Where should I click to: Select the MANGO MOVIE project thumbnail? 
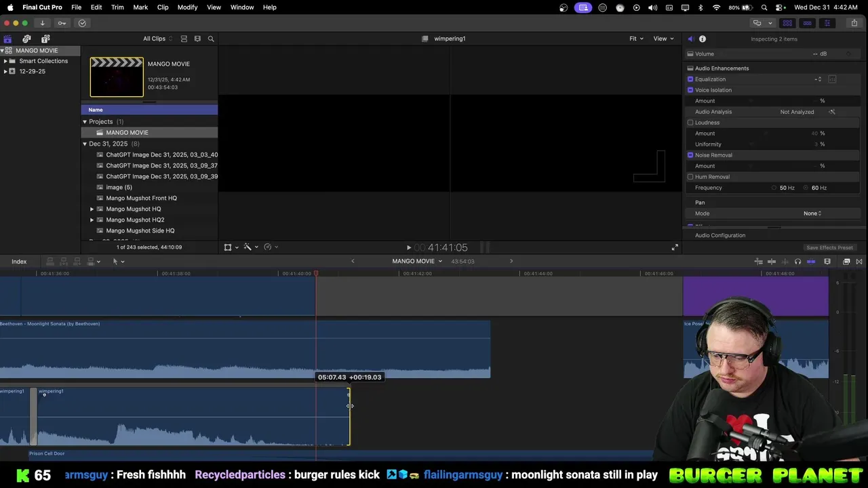pyautogui.click(x=117, y=77)
